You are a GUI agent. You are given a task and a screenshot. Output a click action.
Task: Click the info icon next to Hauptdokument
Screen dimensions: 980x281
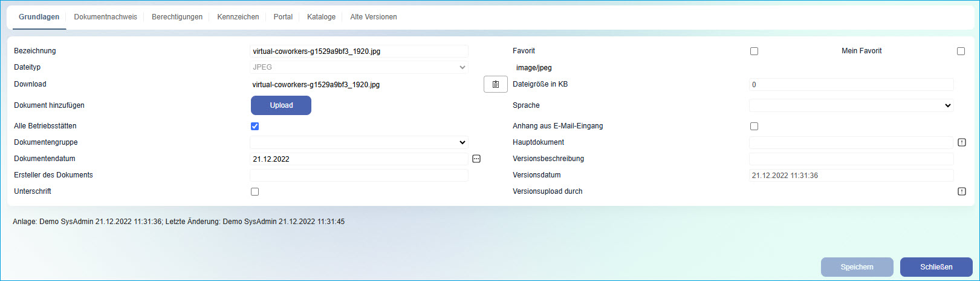click(x=962, y=142)
